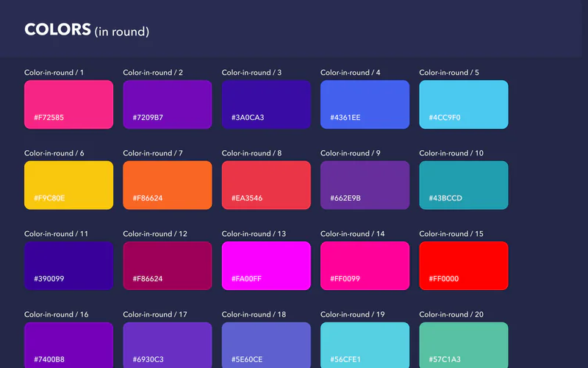The image size is (588, 368).
Task: Click the "Color-in-round / 12" label
Action: tap(155, 234)
